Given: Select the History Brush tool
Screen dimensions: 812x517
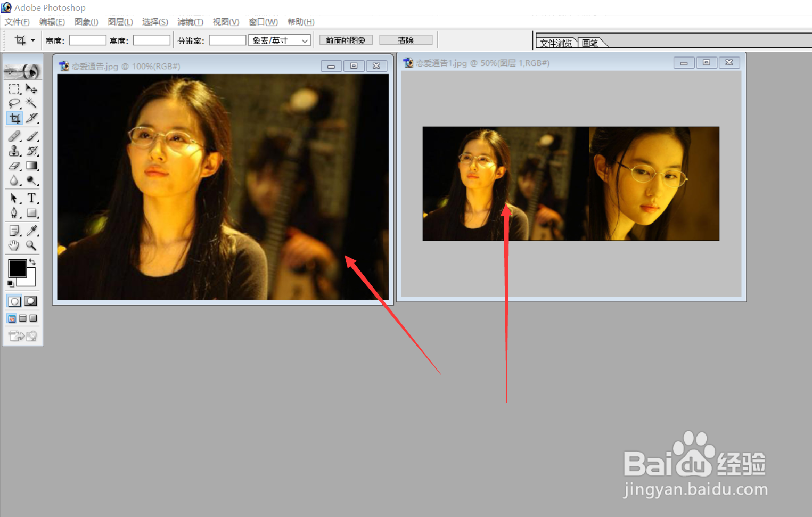Looking at the screenshot, I should click(31, 151).
